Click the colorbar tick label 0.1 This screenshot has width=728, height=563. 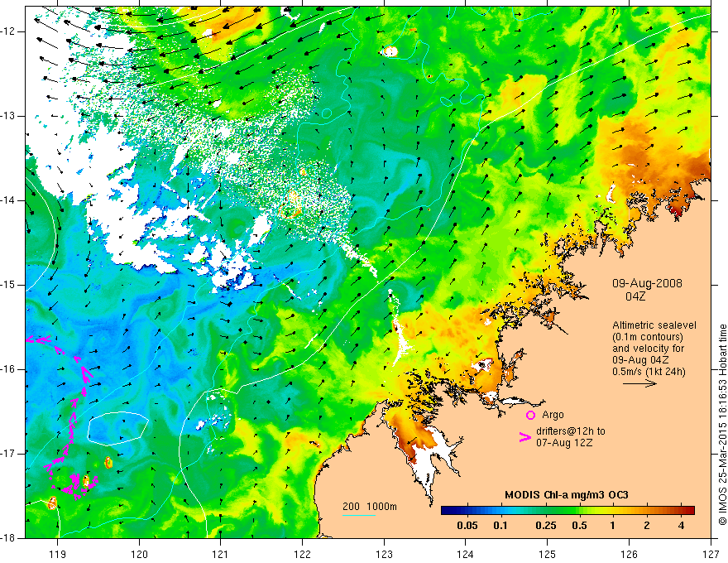500,526
